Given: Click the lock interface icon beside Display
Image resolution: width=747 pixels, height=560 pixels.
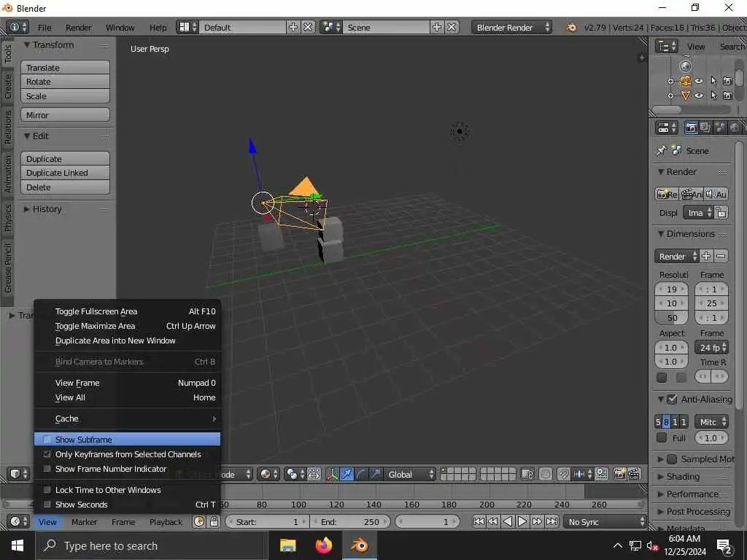Looking at the screenshot, I should click(721, 213).
